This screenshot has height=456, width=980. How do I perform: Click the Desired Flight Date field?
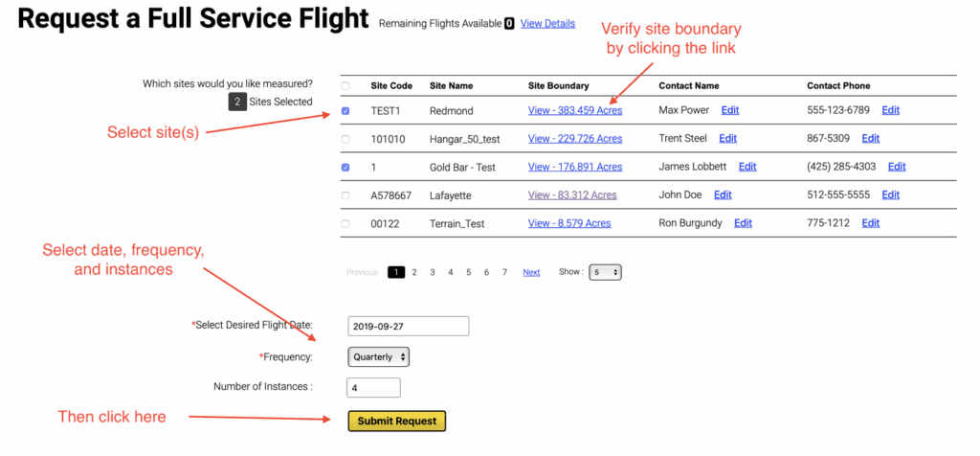coord(408,326)
